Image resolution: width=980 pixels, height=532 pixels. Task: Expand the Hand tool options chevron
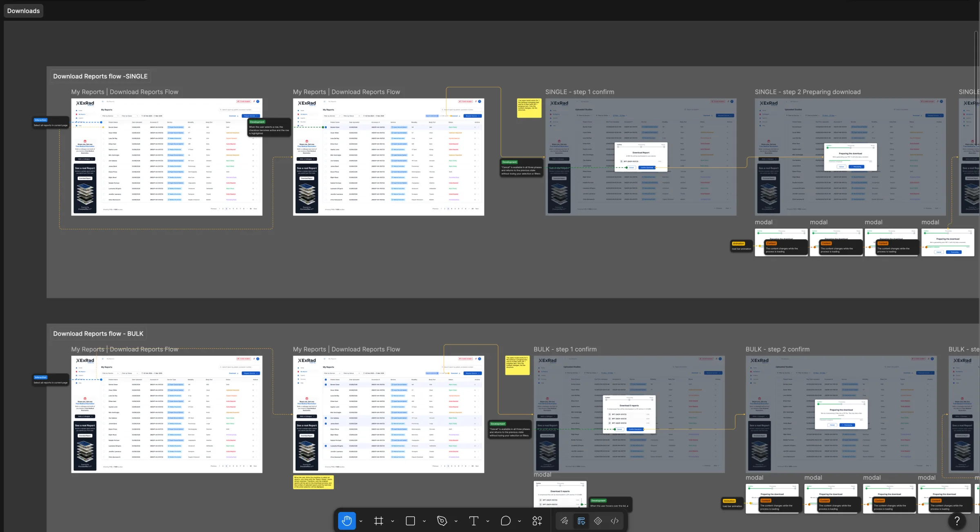[x=361, y=521]
